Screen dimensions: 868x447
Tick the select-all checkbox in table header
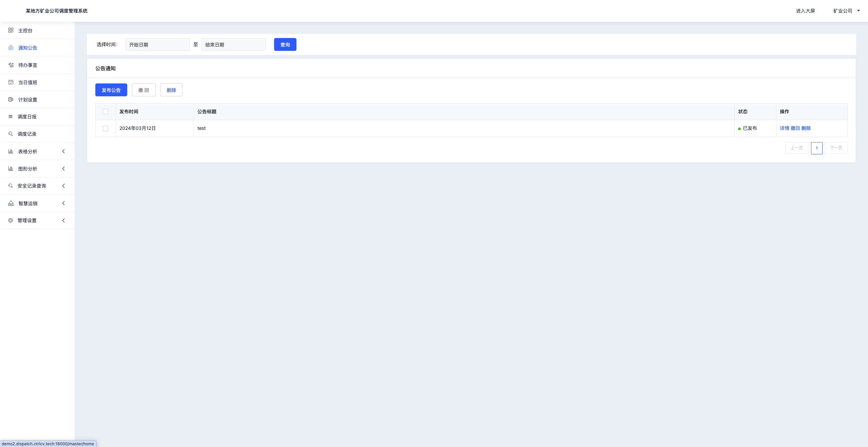tap(105, 112)
